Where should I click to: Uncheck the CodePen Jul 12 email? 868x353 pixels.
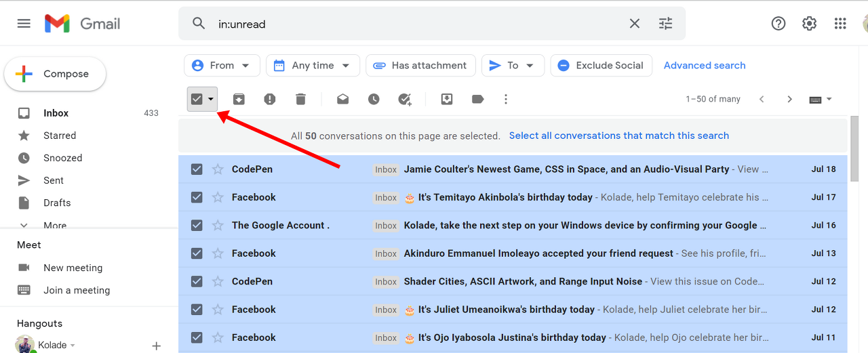click(x=197, y=281)
